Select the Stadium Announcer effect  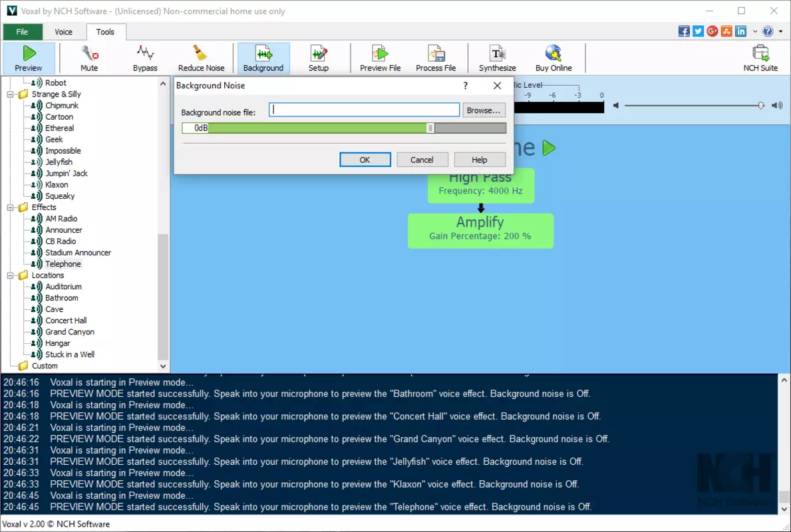pyautogui.click(x=79, y=253)
